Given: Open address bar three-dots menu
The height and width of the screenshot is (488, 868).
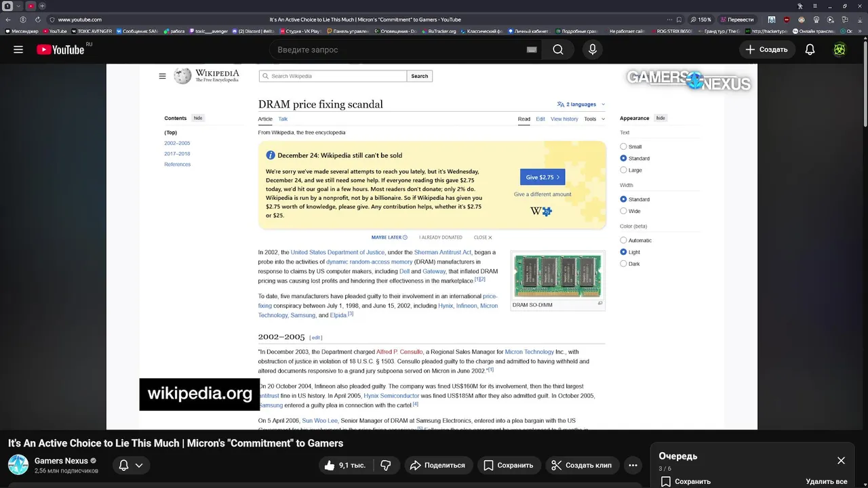Looking at the screenshot, I should (669, 20).
